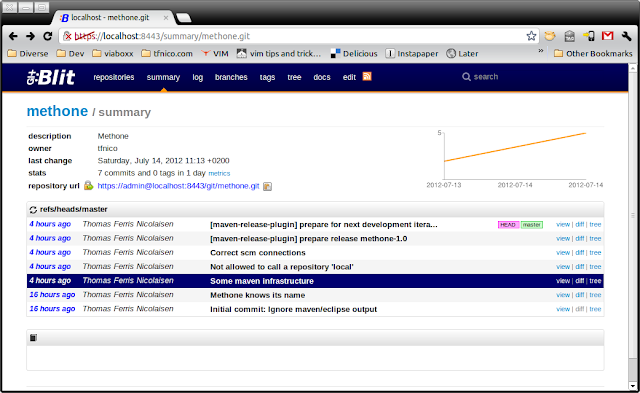Click the search input field

point(486,77)
